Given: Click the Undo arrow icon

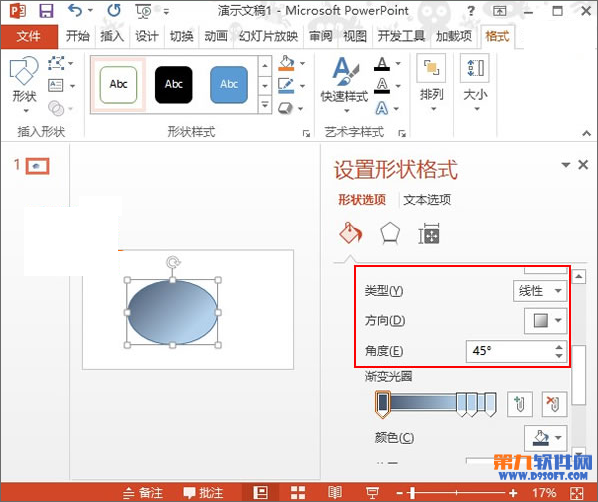Looking at the screenshot, I should click(x=75, y=10).
